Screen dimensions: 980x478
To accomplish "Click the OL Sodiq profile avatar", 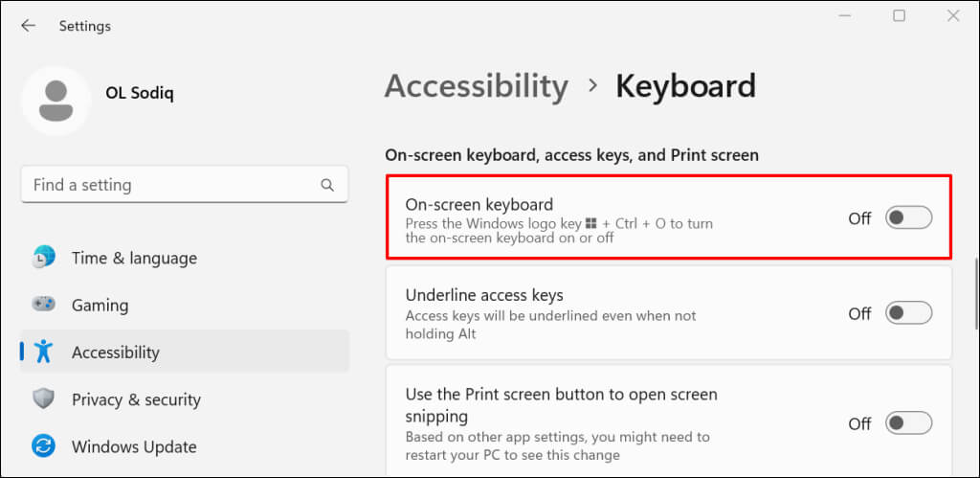I will click(56, 101).
